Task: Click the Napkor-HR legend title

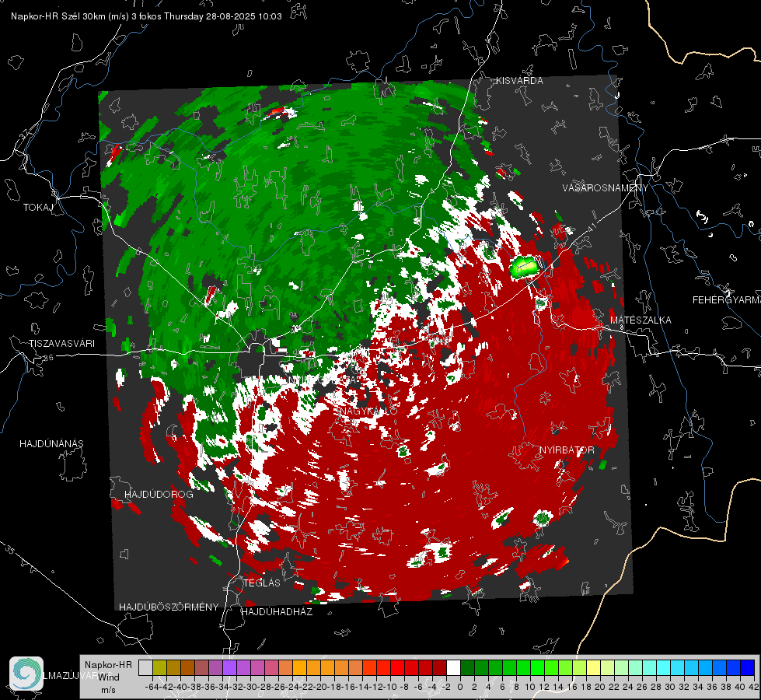Action: (108, 665)
